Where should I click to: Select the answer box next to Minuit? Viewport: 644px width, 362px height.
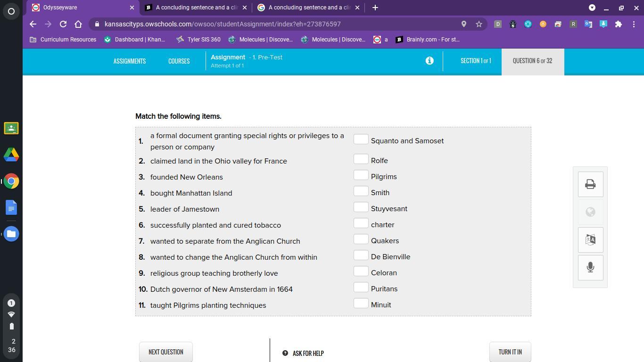click(361, 304)
